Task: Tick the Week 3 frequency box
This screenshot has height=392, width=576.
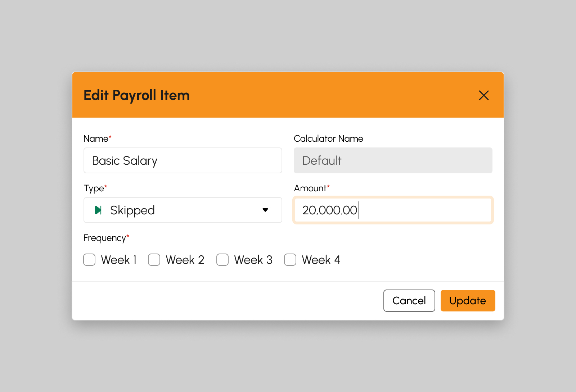Action: (x=222, y=260)
